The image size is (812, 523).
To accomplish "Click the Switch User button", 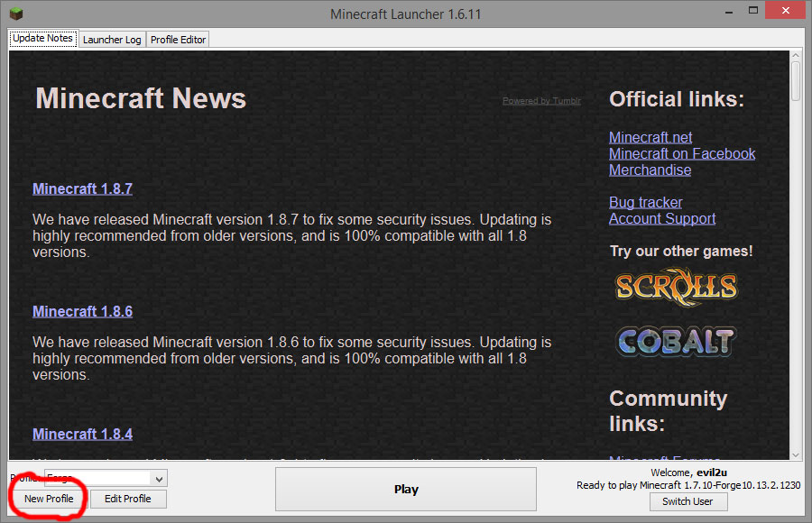I will (687, 501).
